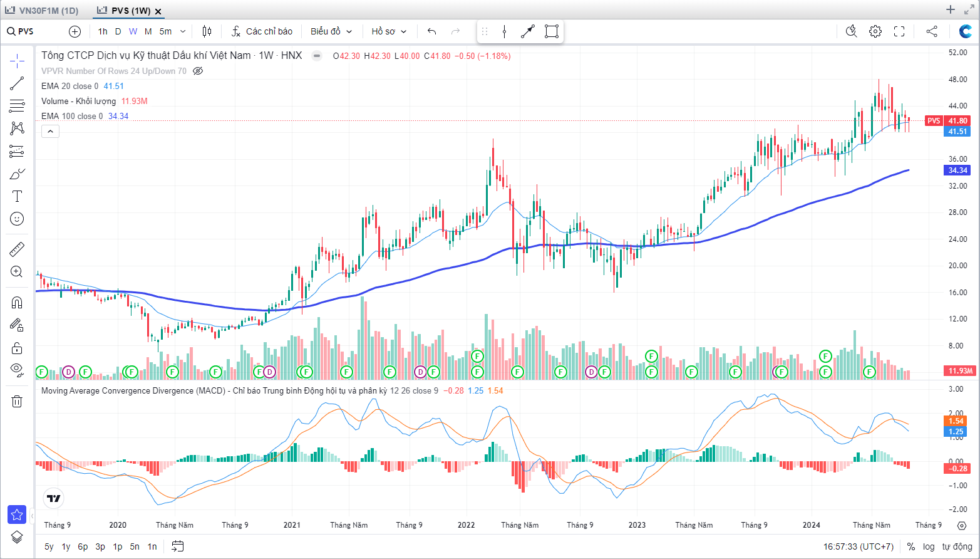Open favorites star toolbar button
980x559 pixels.
[x=17, y=515]
